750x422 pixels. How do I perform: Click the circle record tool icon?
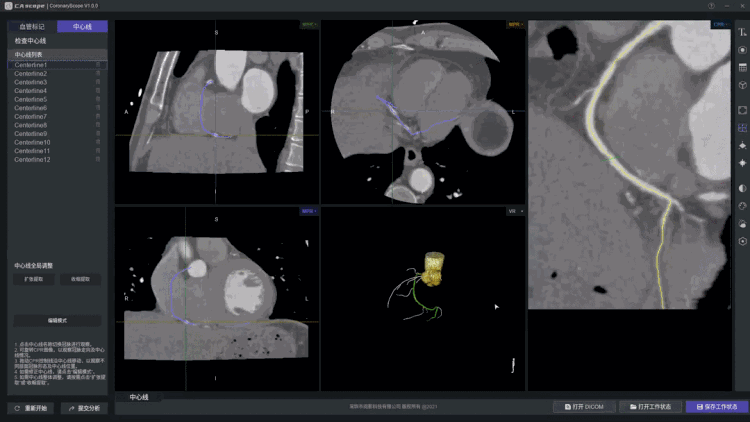[x=742, y=50]
